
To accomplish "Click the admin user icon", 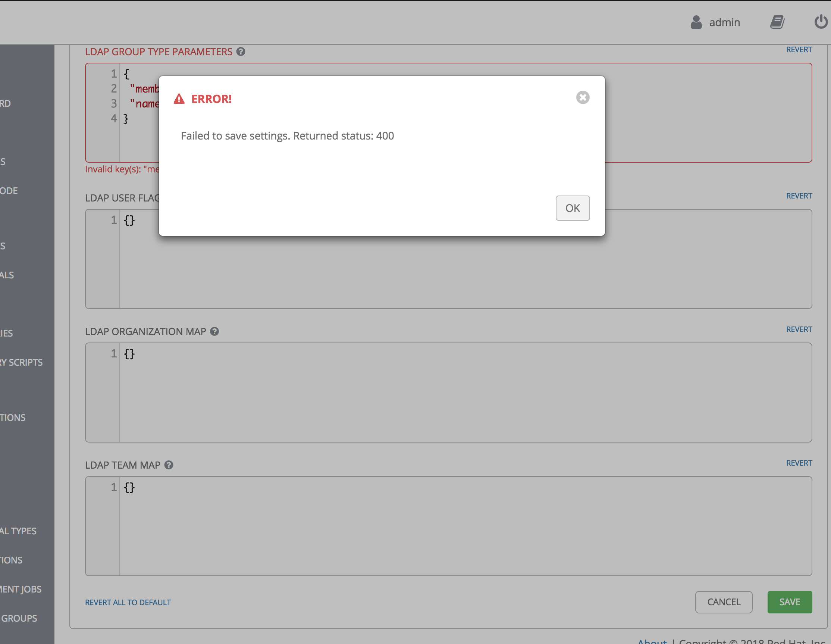I will [696, 22].
